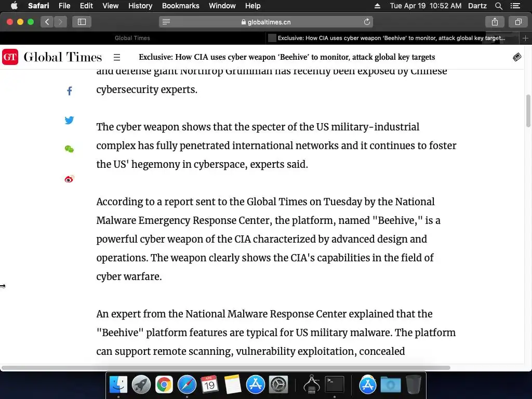The width and height of the screenshot is (532, 399).
Task: Click the sticky article headline in header
Action: tap(287, 57)
